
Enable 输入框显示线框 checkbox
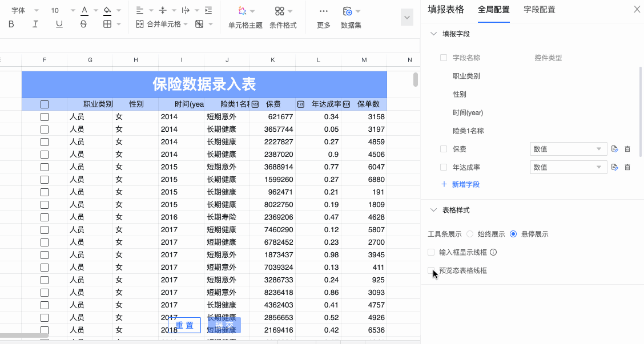431,252
